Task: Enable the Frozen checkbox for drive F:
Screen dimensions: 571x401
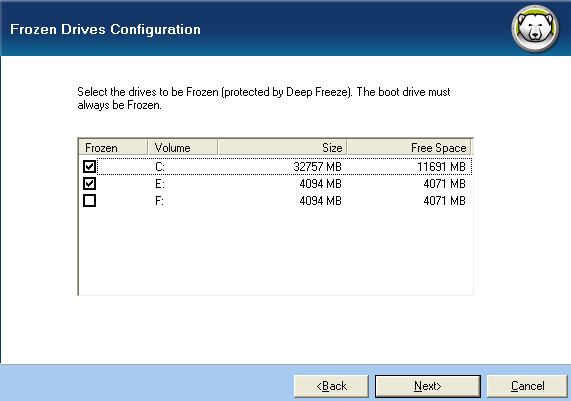Action: pos(89,201)
